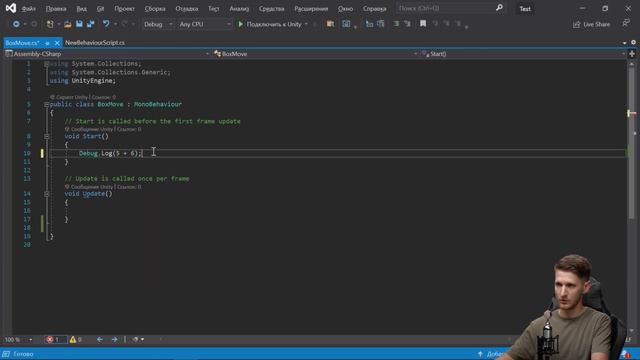Viewport: 640px width, 360px height.
Task: Open the 100 % zoom level dropdown
Action: click(18, 340)
